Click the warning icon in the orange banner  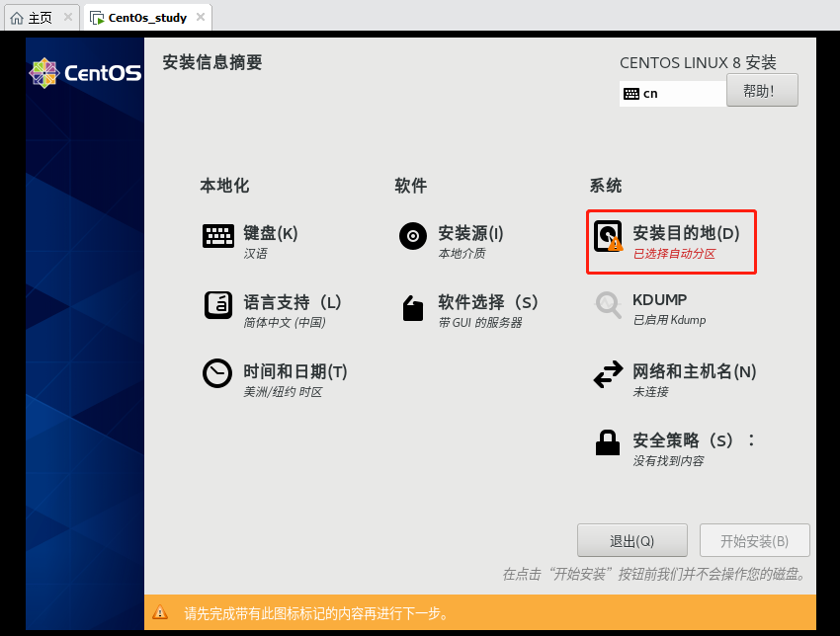160,612
